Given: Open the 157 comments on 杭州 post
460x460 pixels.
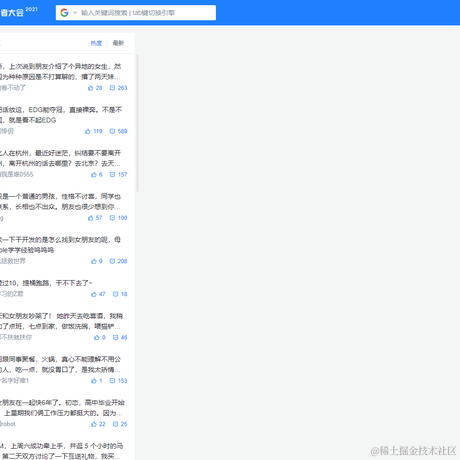Looking at the screenshot, I should pos(119,175).
